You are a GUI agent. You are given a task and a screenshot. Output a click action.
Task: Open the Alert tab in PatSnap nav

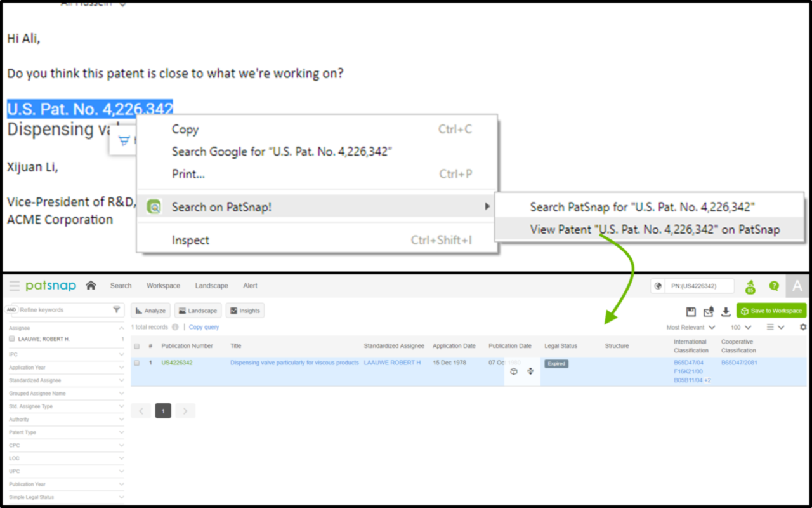tap(250, 286)
